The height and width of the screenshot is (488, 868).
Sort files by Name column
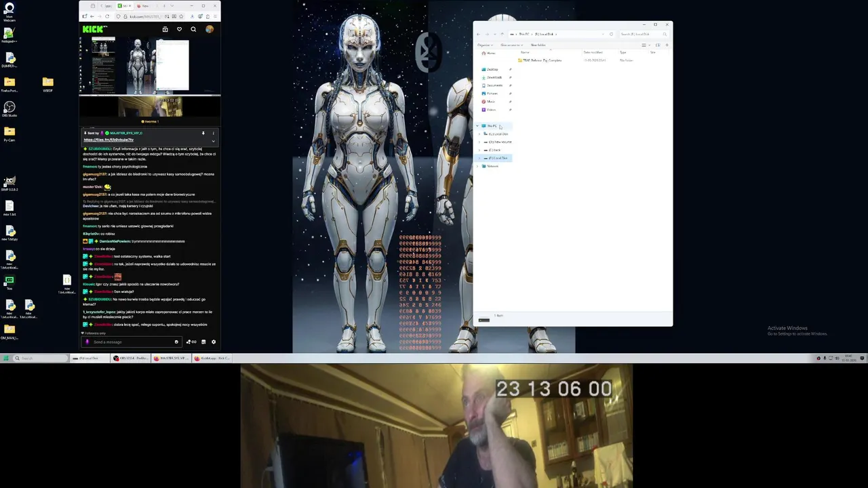[x=525, y=52]
